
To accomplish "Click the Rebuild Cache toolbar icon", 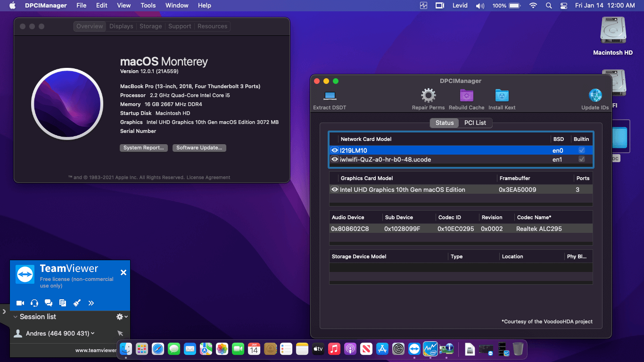I will (466, 96).
